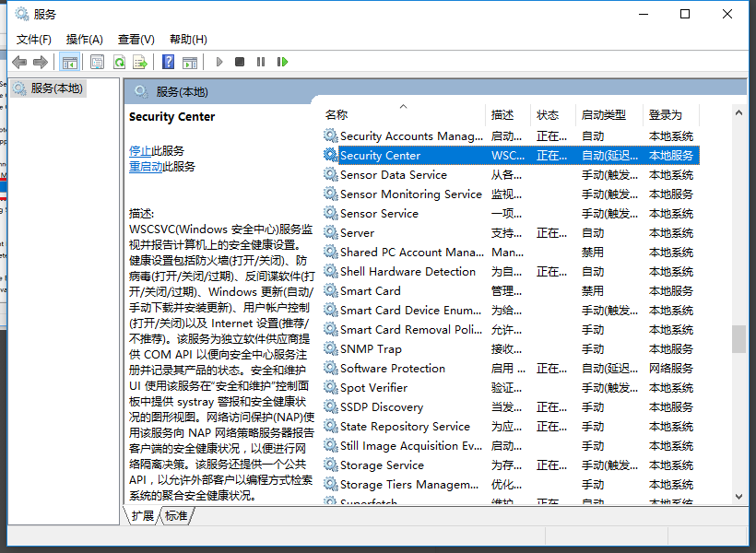This screenshot has width=756, height=553.
Task: Click the gear icon next to SNMP Trap
Action: 330,348
